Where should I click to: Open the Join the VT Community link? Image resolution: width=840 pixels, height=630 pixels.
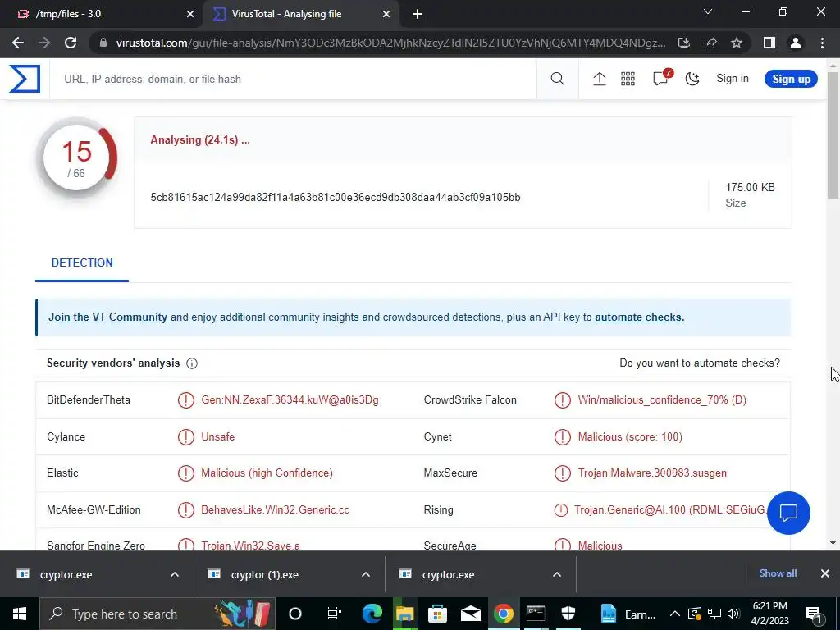[x=107, y=317]
